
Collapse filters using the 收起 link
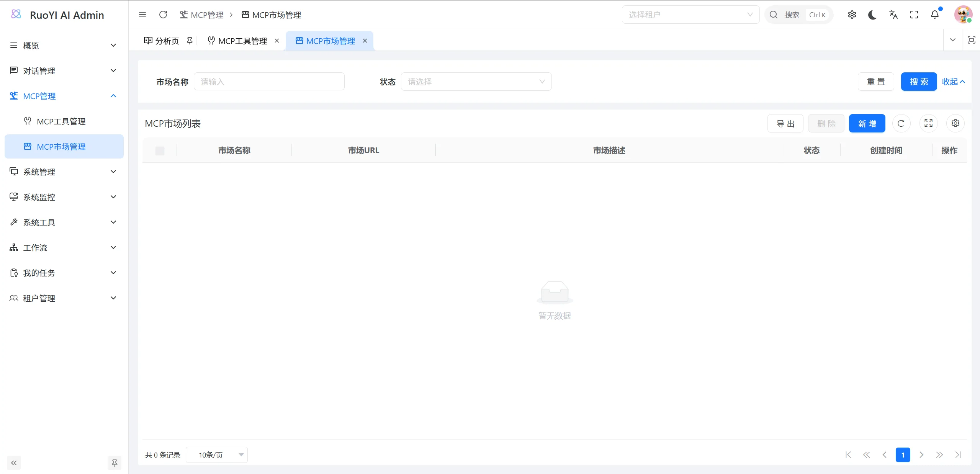click(953, 82)
